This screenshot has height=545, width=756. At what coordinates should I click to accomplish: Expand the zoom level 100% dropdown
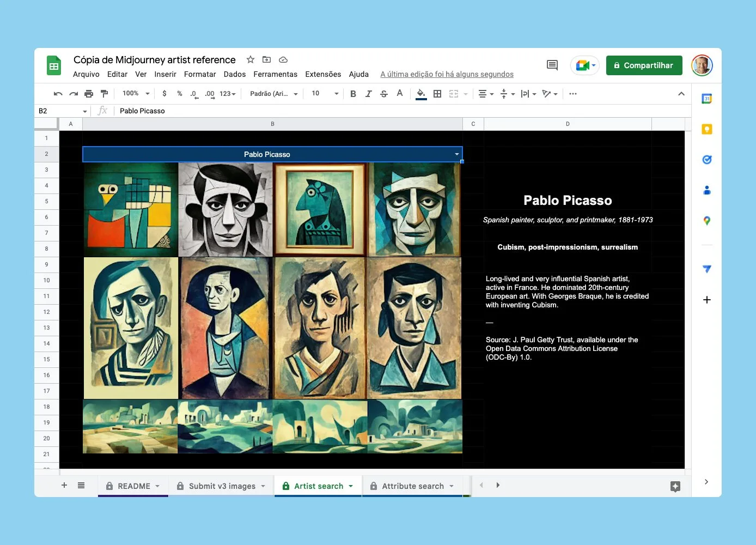pos(136,94)
